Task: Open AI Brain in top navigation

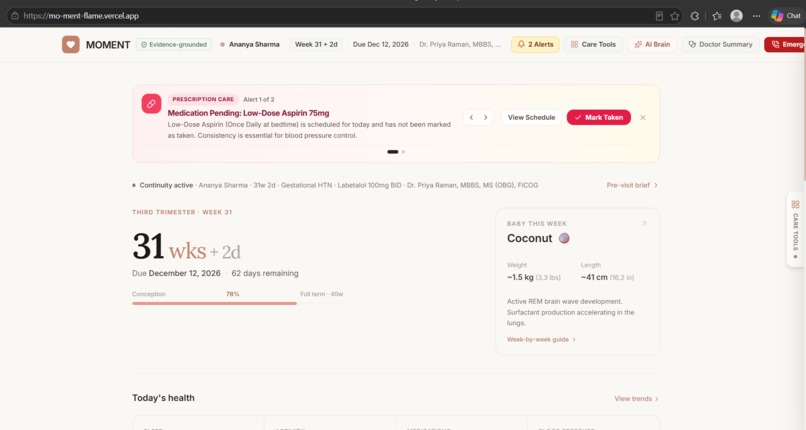Action: (652, 45)
